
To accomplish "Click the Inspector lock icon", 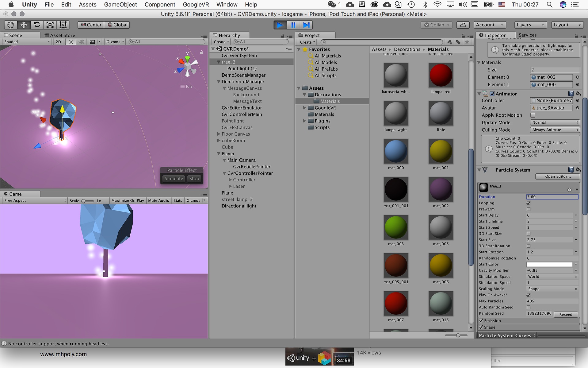I will pyautogui.click(x=576, y=36).
